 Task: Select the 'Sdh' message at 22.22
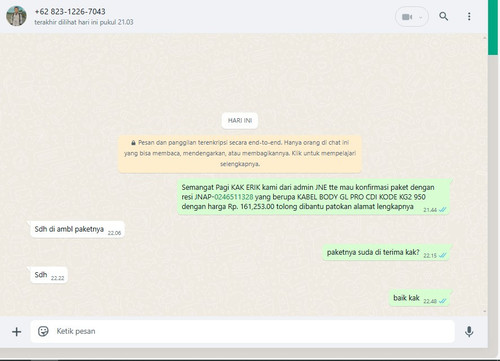coord(49,275)
